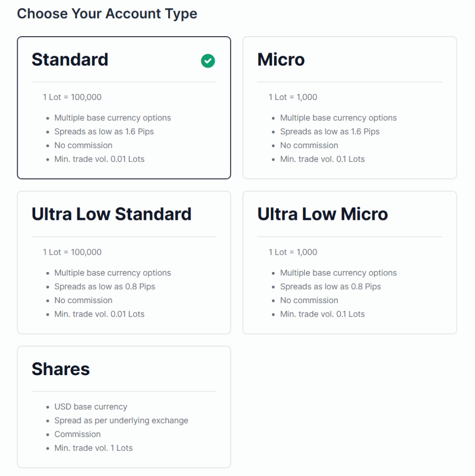Click the 'Choose Your Account Type' heading
The height and width of the screenshot is (476, 475).
(x=107, y=13)
